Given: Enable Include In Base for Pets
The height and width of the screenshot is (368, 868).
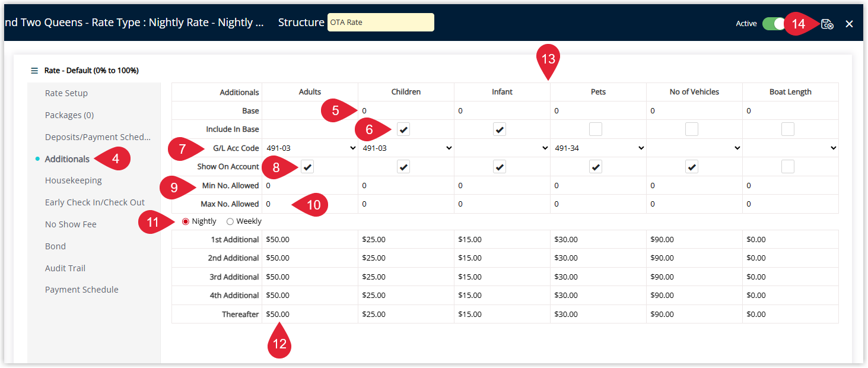Looking at the screenshot, I should 596,129.
